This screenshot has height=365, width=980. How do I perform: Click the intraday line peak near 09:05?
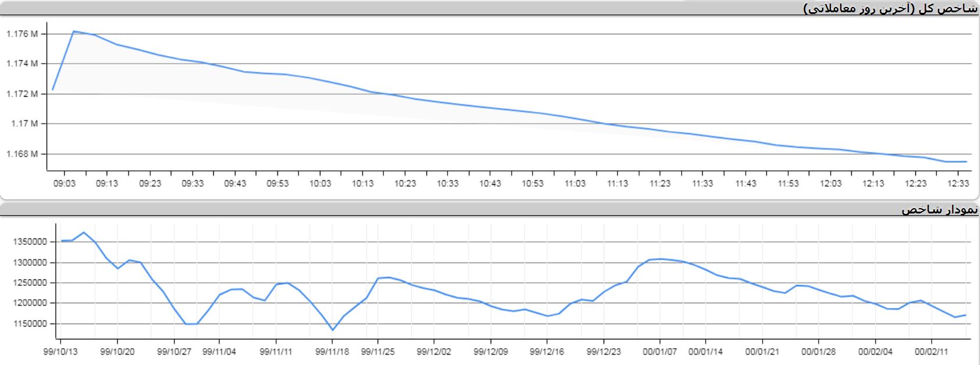pyautogui.click(x=73, y=31)
